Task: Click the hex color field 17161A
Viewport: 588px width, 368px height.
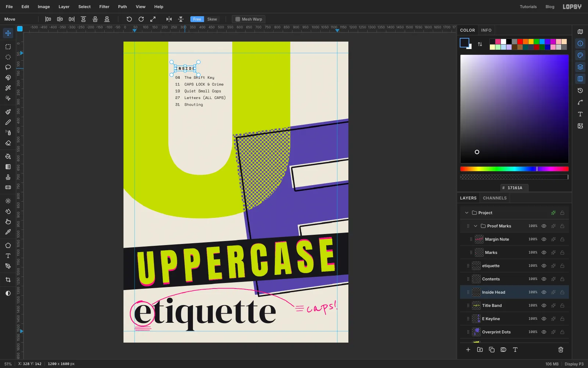Action: point(514,188)
